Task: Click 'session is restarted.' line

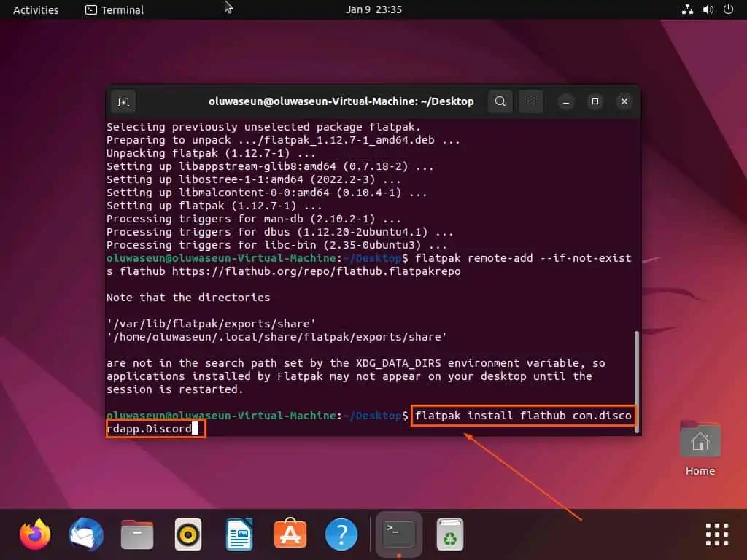Action: (175, 389)
